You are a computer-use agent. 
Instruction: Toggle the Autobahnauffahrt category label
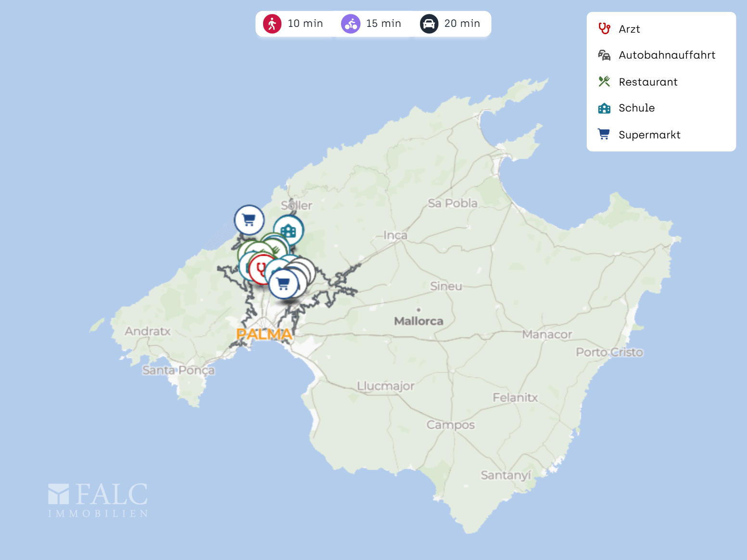point(667,55)
